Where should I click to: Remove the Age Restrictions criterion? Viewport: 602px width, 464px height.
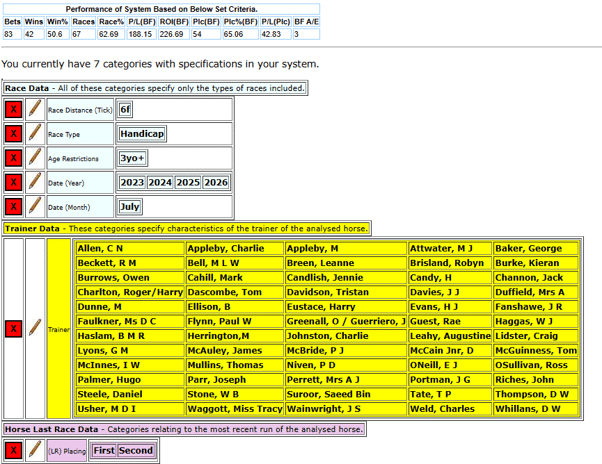(13, 158)
